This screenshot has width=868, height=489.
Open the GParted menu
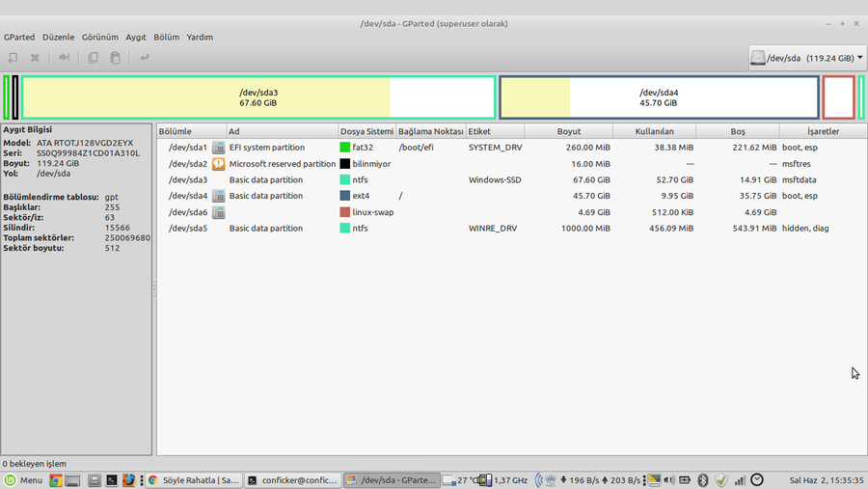pos(19,37)
